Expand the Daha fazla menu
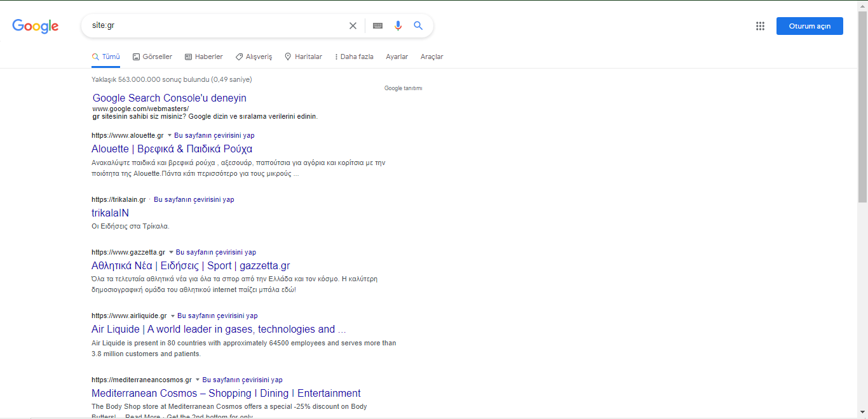The height and width of the screenshot is (419, 868). (354, 57)
